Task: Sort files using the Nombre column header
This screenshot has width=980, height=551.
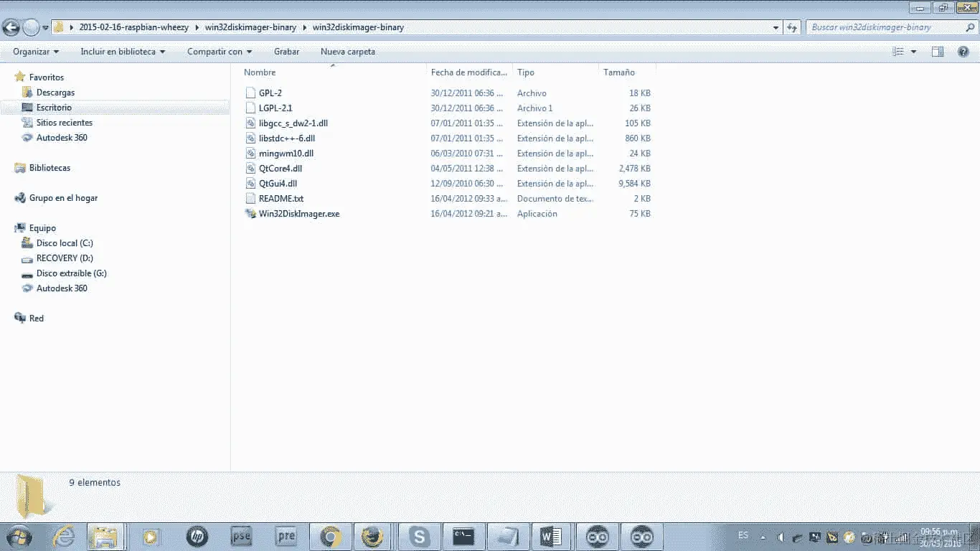Action: (260, 72)
